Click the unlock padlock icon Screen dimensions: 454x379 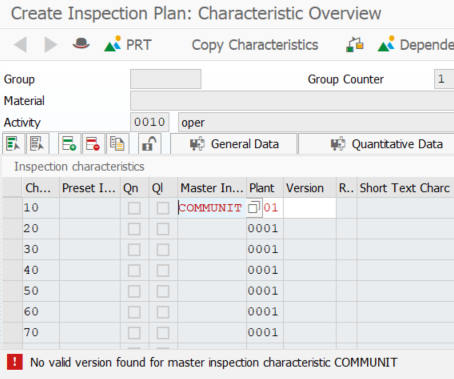(149, 144)
